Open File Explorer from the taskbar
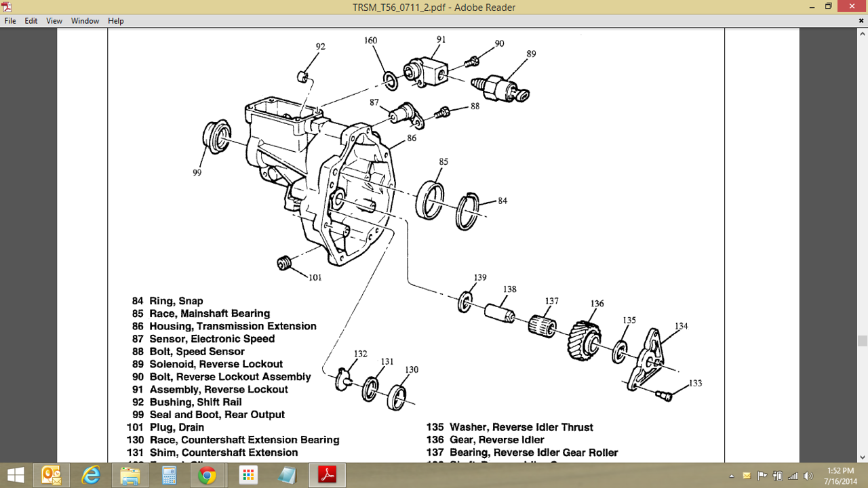 (x=130, y=475)
